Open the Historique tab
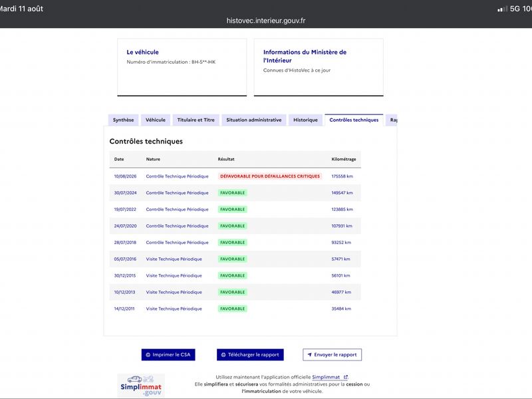 (x=305, y=120)
